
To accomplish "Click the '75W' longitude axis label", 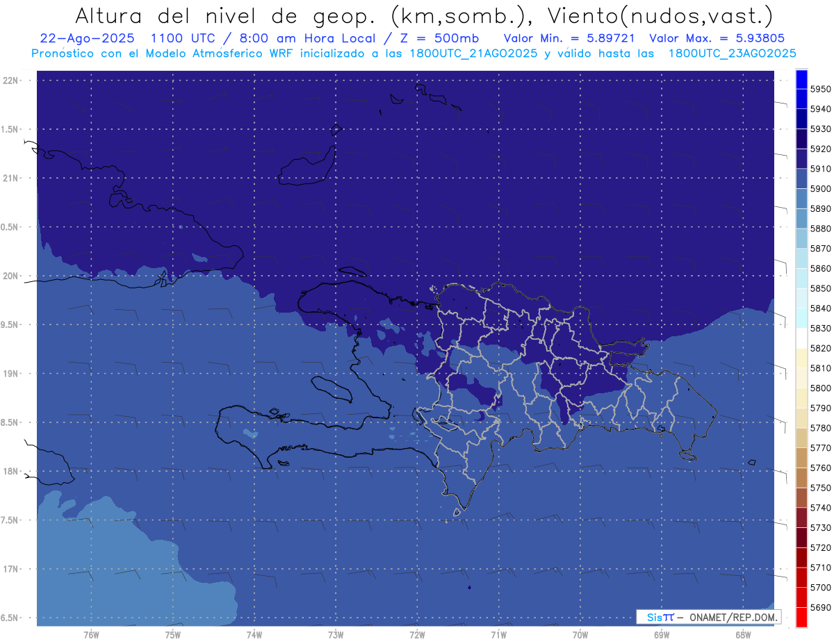I will [x=172, y=635].
